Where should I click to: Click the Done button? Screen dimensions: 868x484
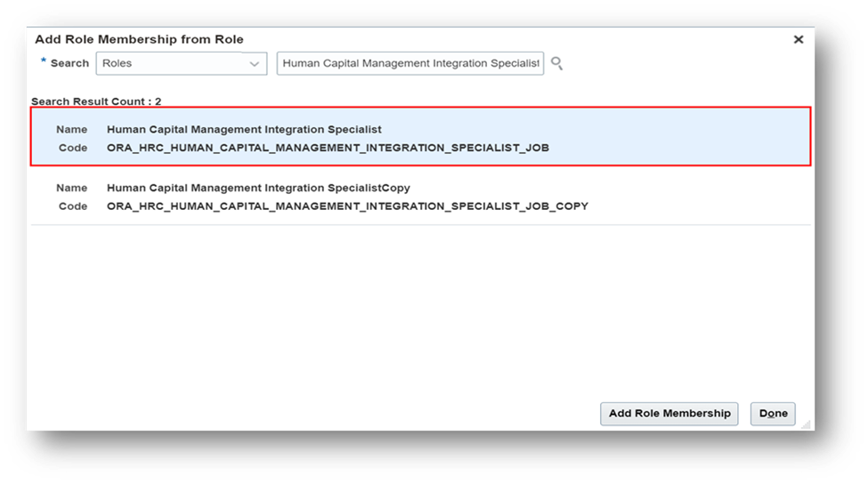[773, 414]
